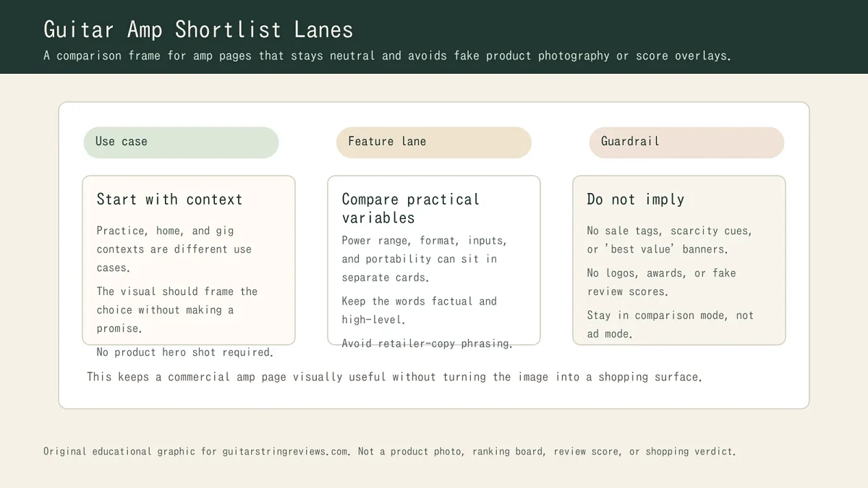Click the 'Practice, home, and gig contexts' paragraph
The image size is (868, 488).
coord(174,249)
